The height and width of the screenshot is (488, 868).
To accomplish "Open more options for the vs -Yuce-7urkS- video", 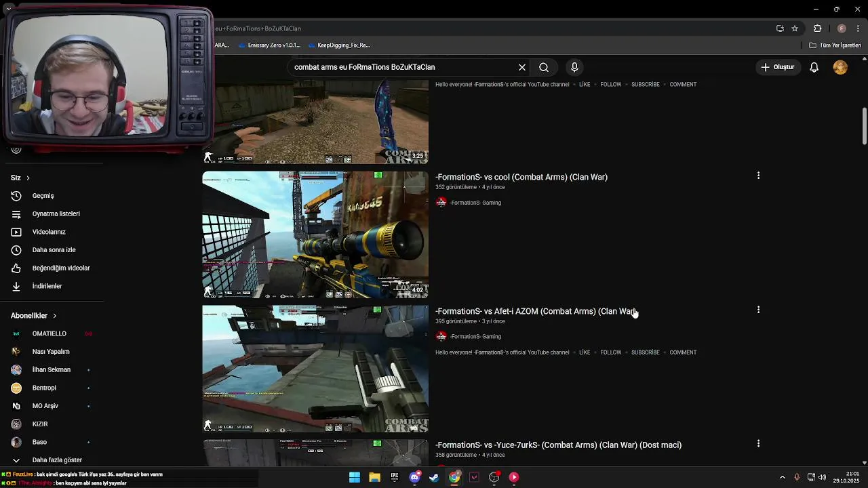I will coord(758,443).
